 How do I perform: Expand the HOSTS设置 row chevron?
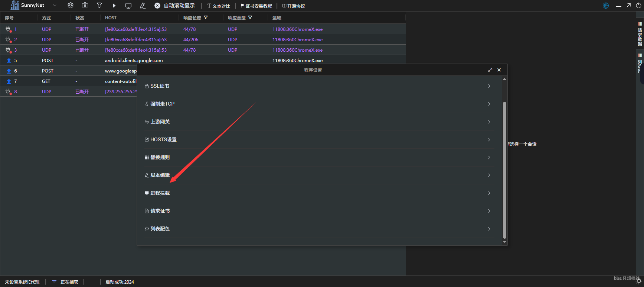click(x=489, y=139)
